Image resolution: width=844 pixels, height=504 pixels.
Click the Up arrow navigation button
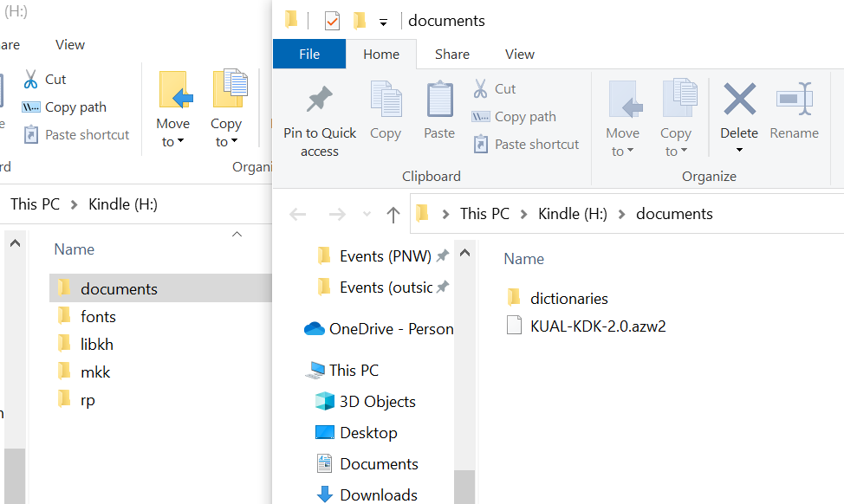(393, 214)
